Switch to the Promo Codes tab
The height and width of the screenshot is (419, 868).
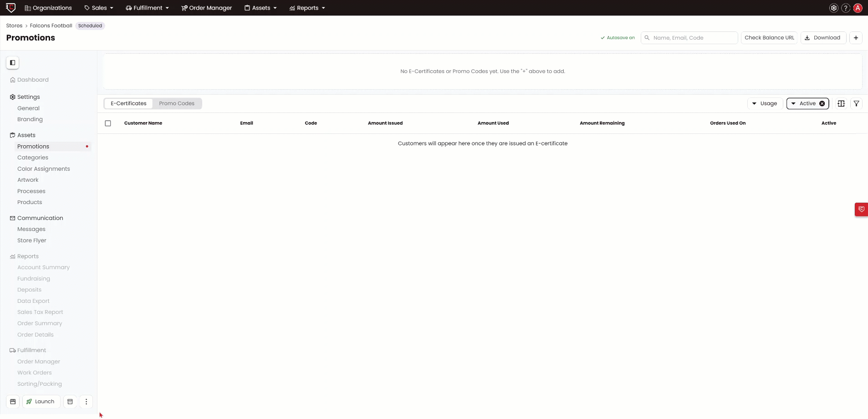point(177,103)
